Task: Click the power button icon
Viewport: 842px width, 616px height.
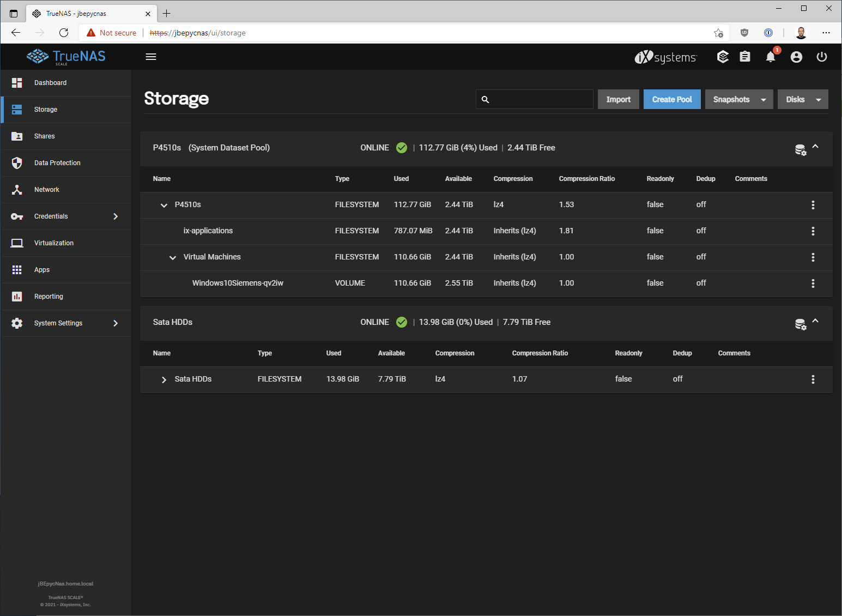Action: tap(821, 57)
